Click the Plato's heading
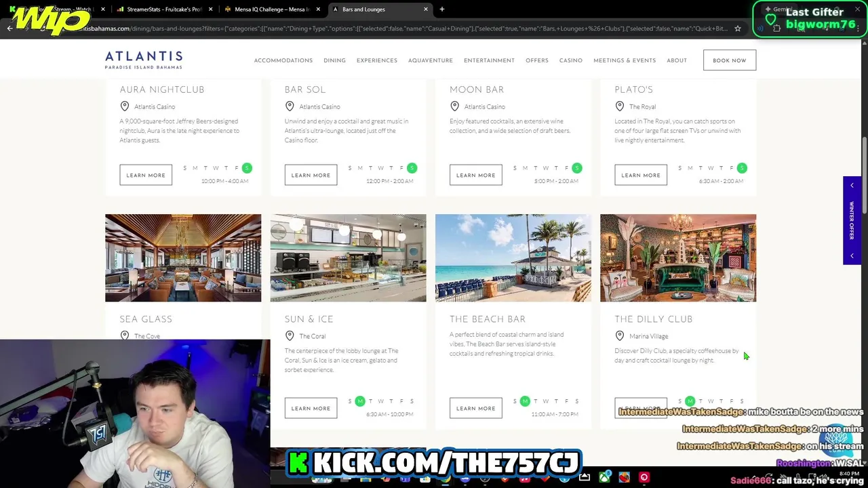The image size is (868, 488). tap(634, 89)
